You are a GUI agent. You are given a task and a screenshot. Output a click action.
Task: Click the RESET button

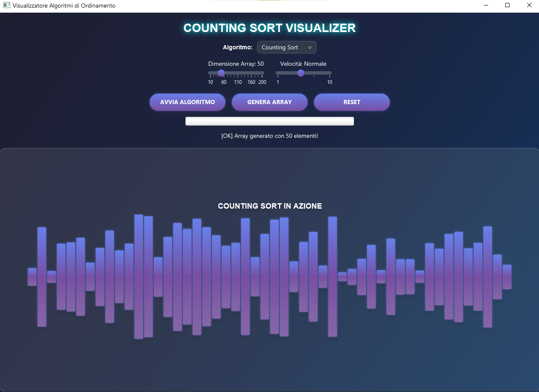[352, 102]
